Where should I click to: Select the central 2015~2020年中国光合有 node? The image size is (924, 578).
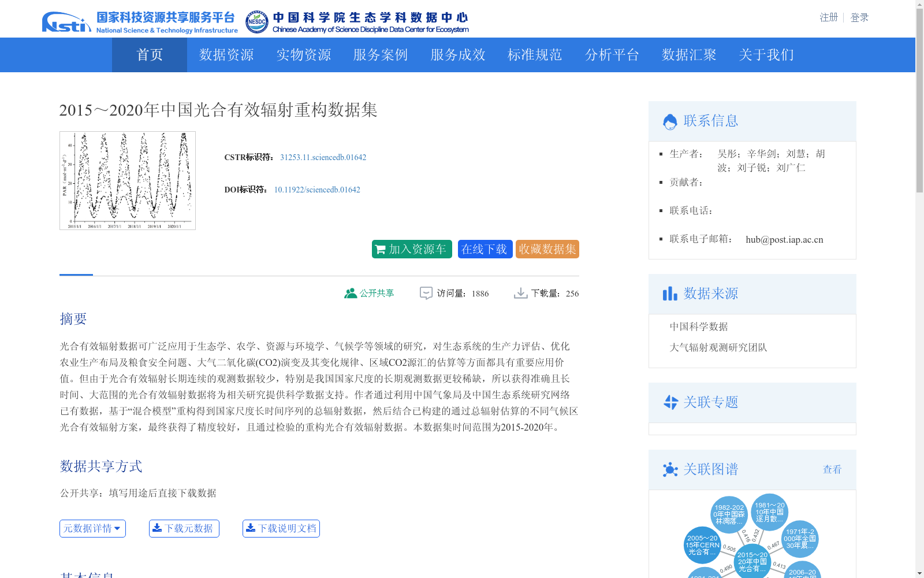click(752, 562)
